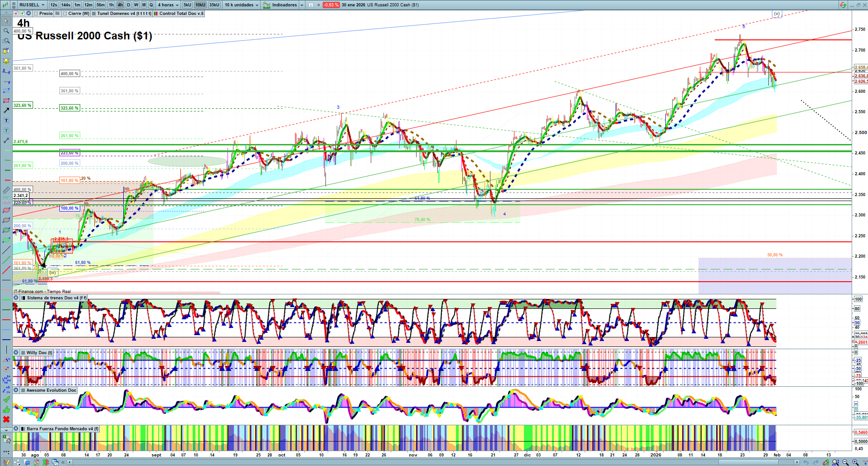Screen dimensions: 868x466
Task: Open the price list icon next to Precio
Action: 58,14
